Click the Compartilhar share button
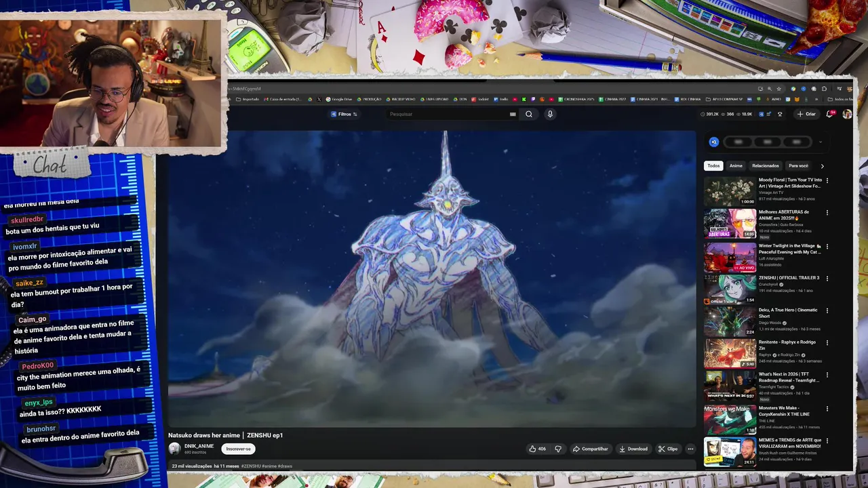Screen dimensions: 868x488 coord(590,449)
